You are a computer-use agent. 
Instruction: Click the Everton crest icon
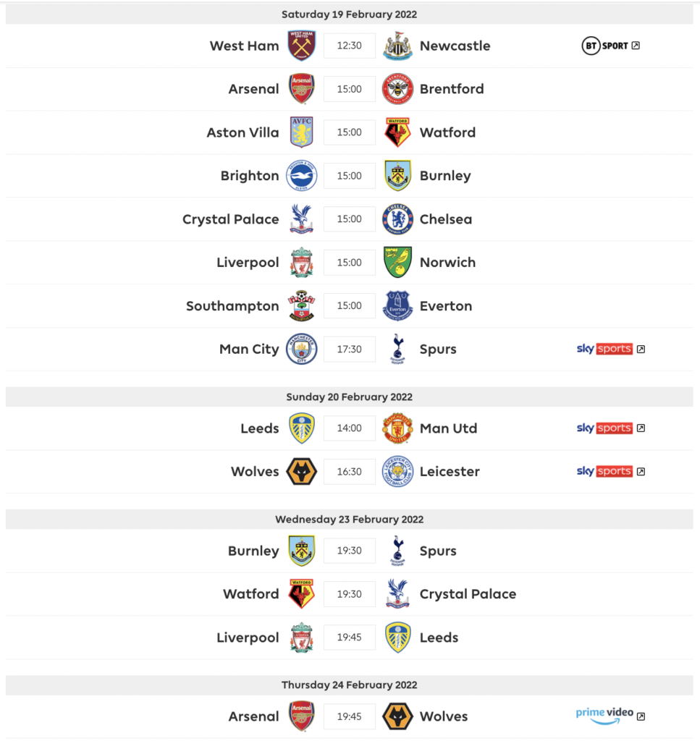397,305
